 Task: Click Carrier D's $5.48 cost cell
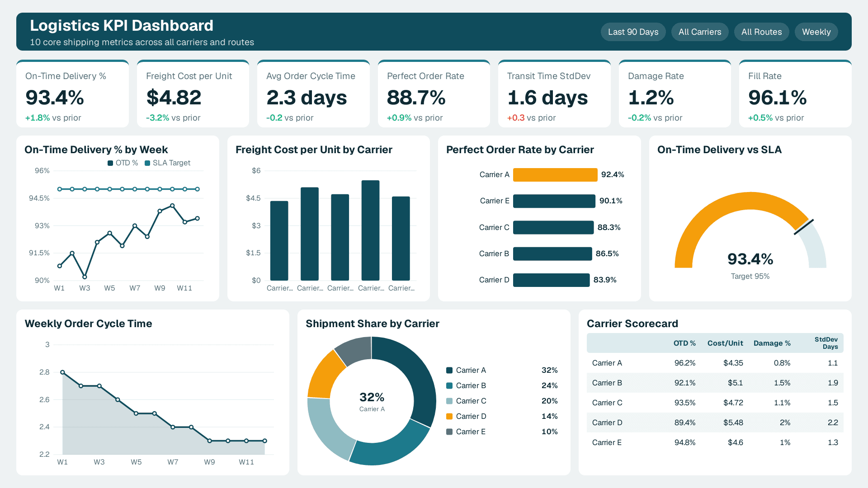click(x=733, y=423)
